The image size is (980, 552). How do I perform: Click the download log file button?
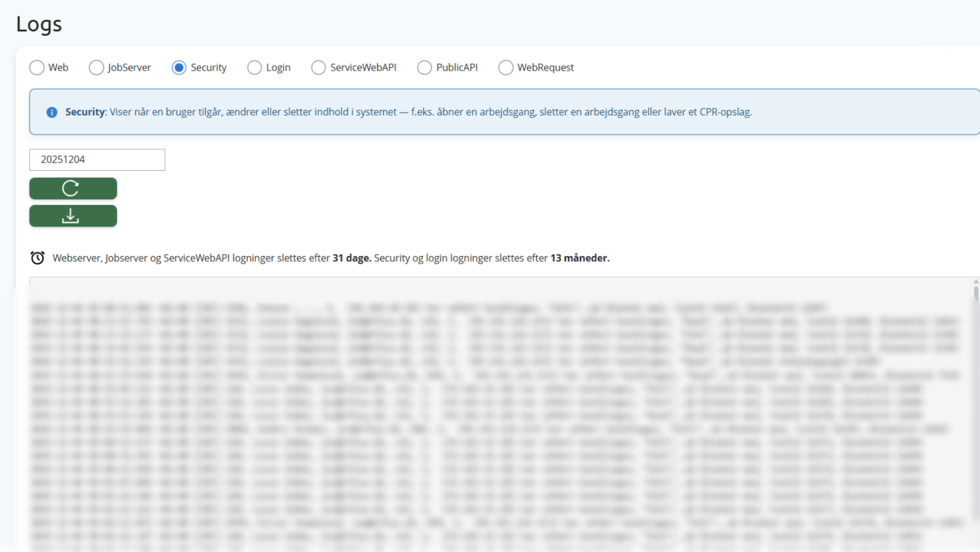[73, 216]
